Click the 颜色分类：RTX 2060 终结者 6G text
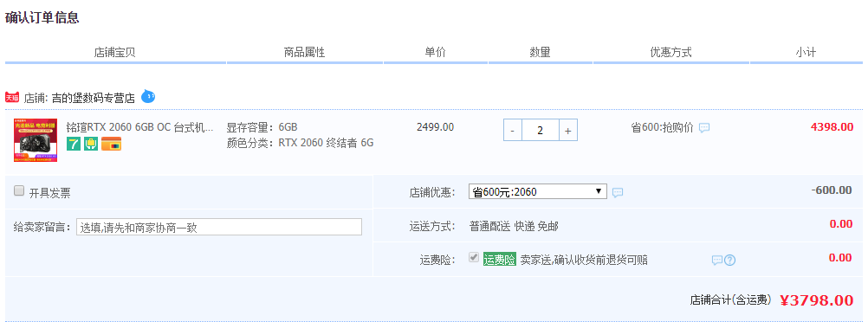The image size is (868, 322). 300,143
